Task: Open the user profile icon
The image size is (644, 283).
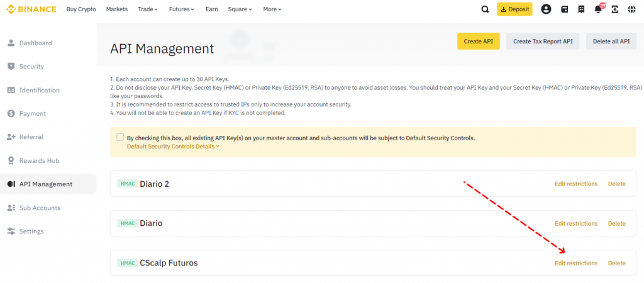Action: [x=546, y=9]
